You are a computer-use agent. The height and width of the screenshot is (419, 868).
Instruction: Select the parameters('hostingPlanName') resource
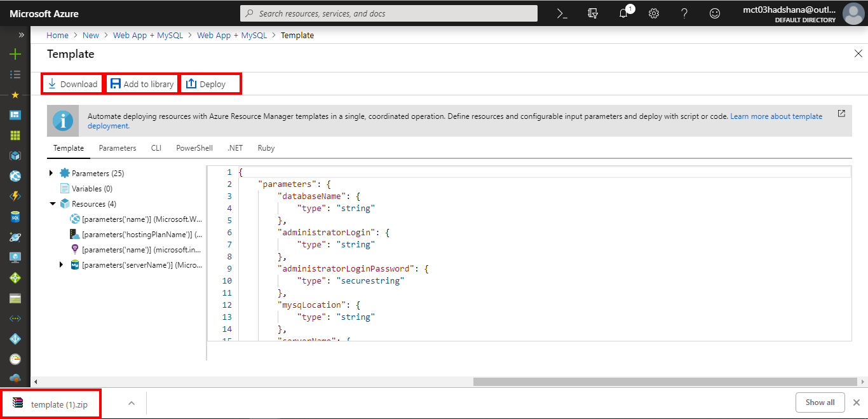(142, 235)
